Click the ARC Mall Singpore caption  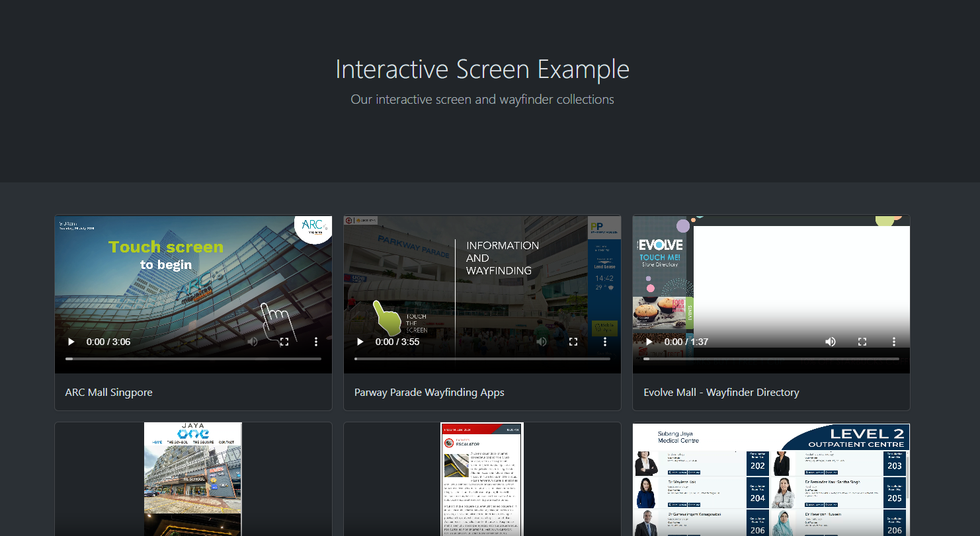point(109,393)
